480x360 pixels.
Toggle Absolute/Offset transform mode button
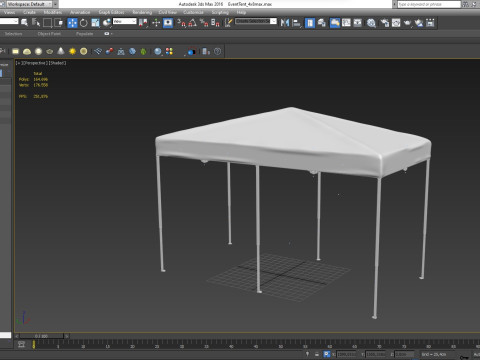pos(327,354)
